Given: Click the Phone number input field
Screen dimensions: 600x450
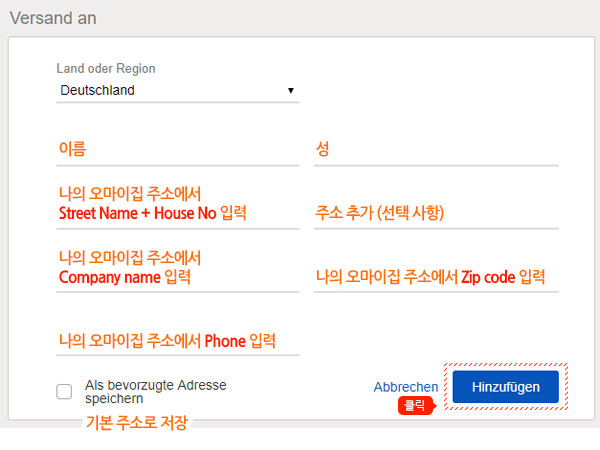Looking at the screenshot, I should pyautogui.click(x=178, y=340).
